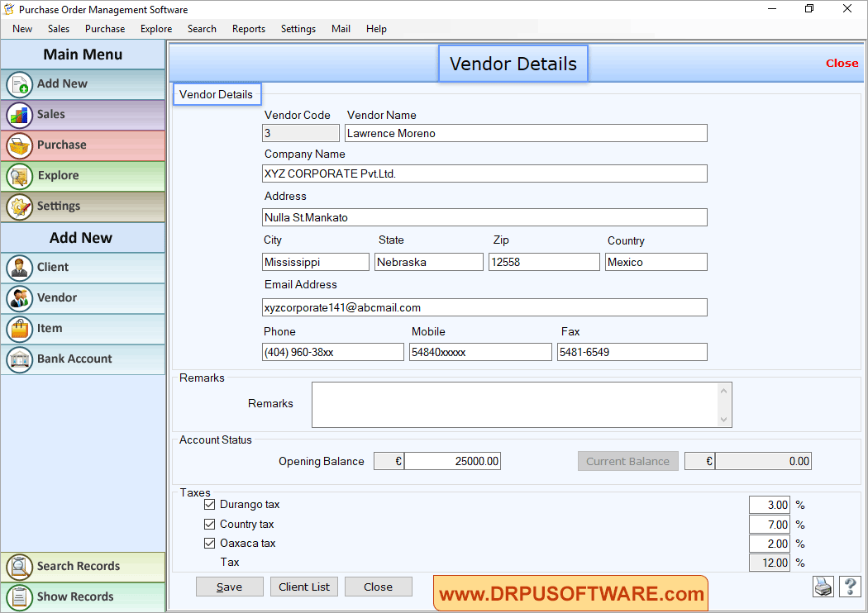This screenshot has height=613, width=868.
Task: Select the Add New icon in Main Menu
Action: 20,84
